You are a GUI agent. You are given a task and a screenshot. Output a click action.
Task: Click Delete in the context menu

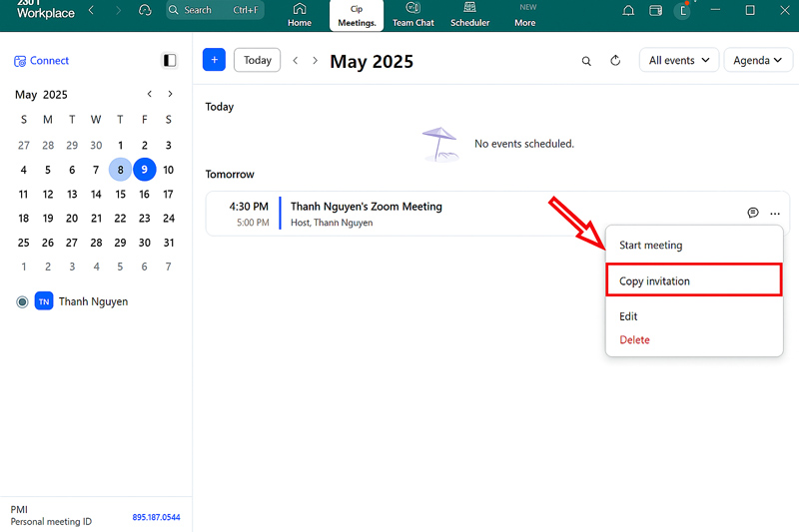click(x=634, y=340)
